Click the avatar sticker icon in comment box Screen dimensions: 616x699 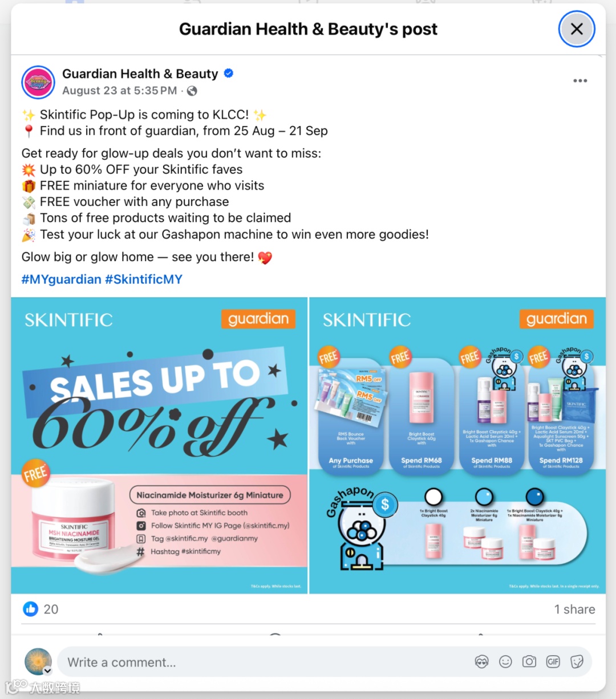pos(482,662)
